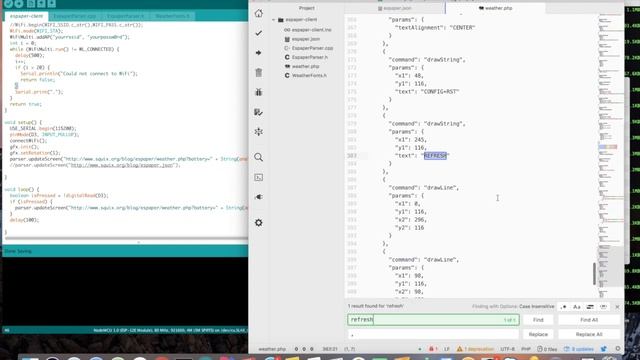Image resolution: width=640 pixels, height=360 pixels.
Task: Click the PlatformIO Home icon in Atom sidebar
Action: pos(258,13)
